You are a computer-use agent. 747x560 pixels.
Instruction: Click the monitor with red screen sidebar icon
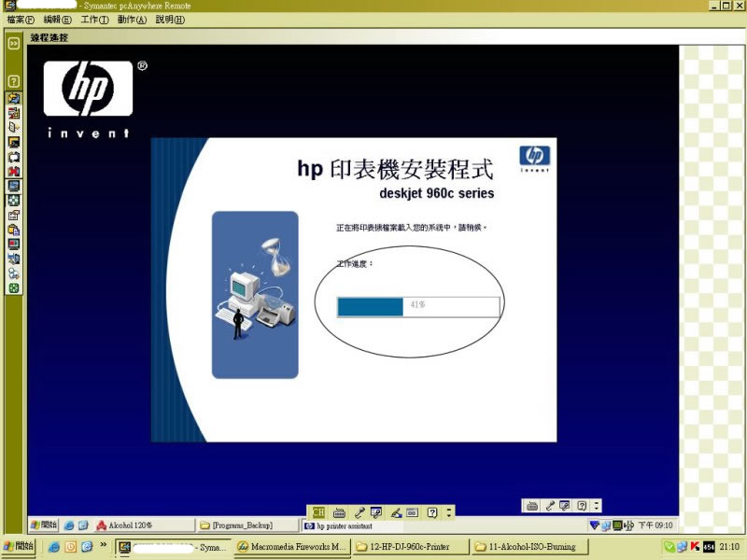14,245
